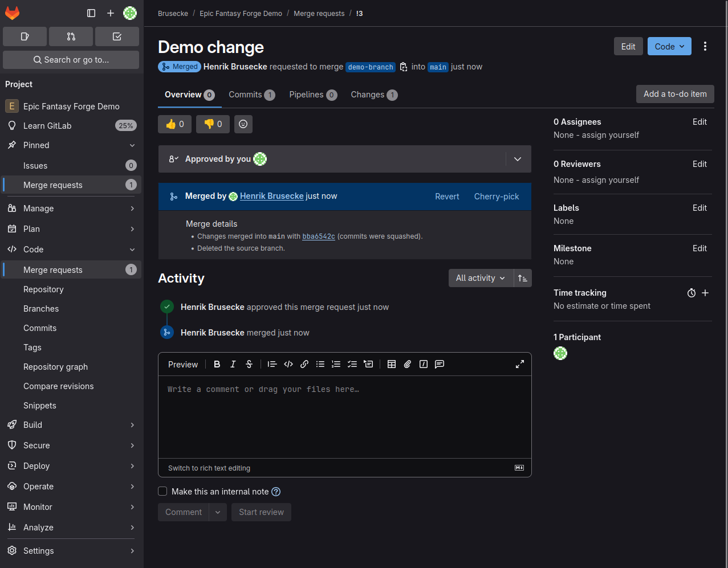The width and height of the screenshot is (728, 568).
Task: Insert a quote block in comment
Action: click(273, 364)
